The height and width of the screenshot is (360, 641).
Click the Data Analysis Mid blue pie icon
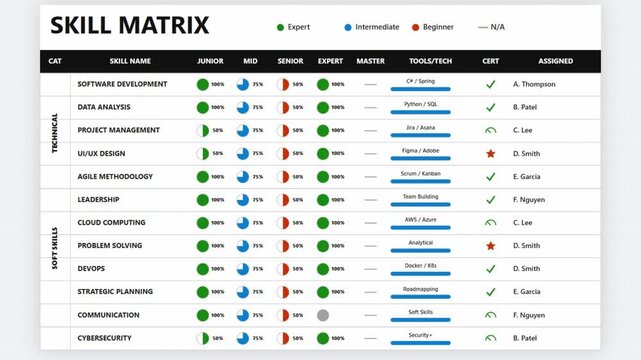243,107
